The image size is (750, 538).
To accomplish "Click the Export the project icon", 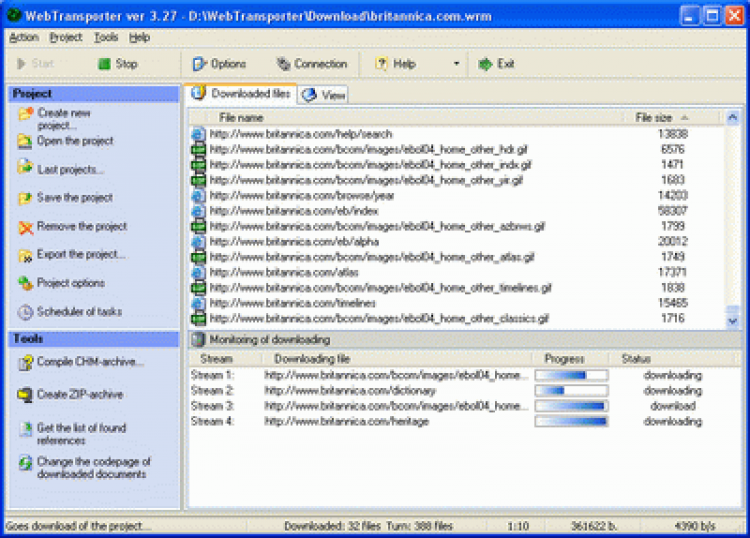I will [25, 255].
